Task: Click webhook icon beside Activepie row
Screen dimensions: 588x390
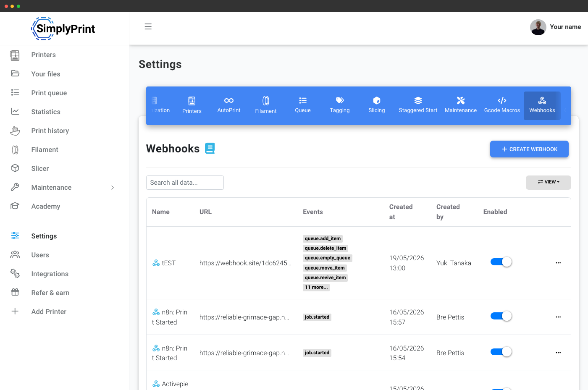Action: pyautogui.click(x=156, y=384)
